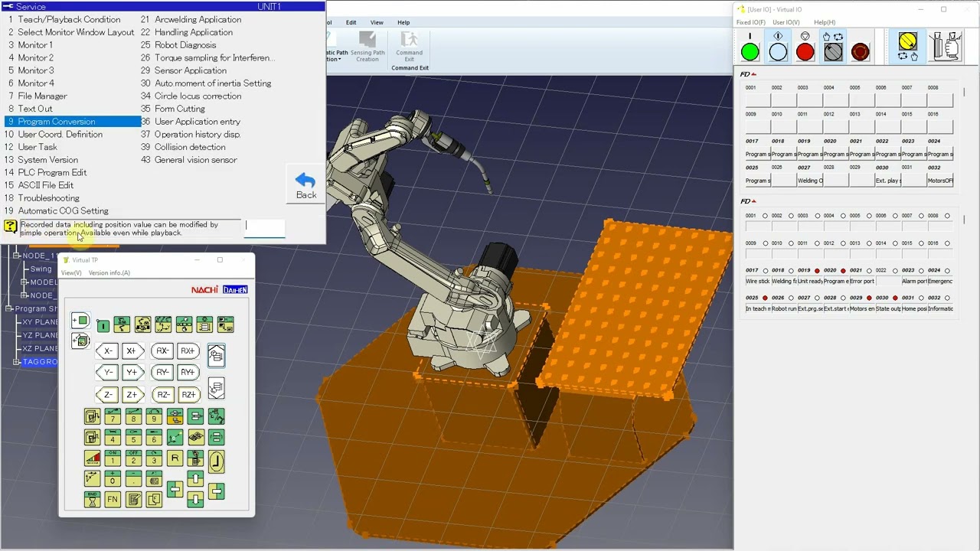Click the red stop button in Virtual IO
The width and height of the screenshot is (980, 551).
tap(805, 52)
